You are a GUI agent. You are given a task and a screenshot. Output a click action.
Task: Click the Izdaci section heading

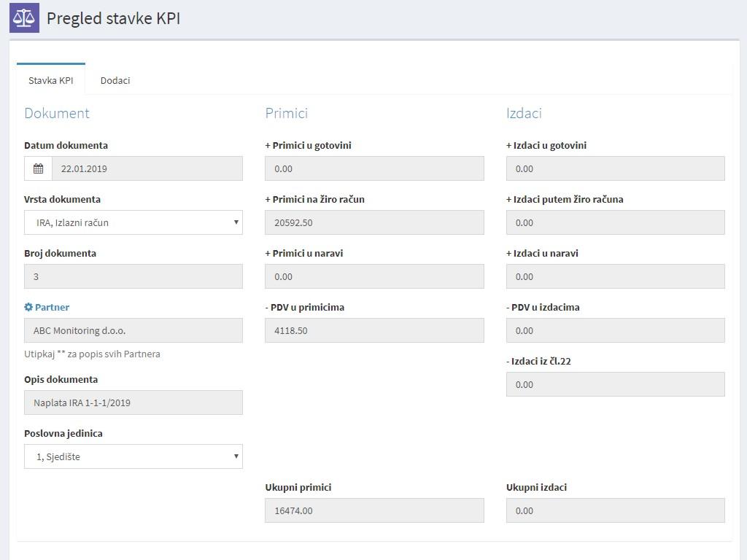[524, 113]
